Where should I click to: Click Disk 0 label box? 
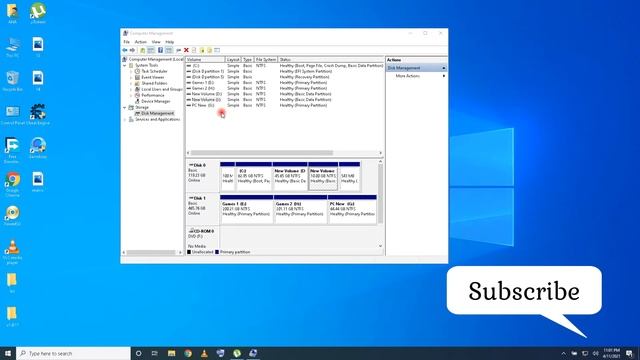[202, 176]
